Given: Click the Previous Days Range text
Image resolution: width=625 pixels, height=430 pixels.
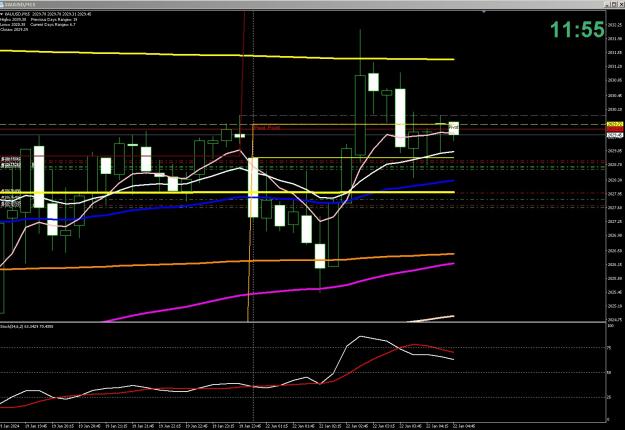Looking at the screenshot, I should pyautogui.click(x=54, y=19).
